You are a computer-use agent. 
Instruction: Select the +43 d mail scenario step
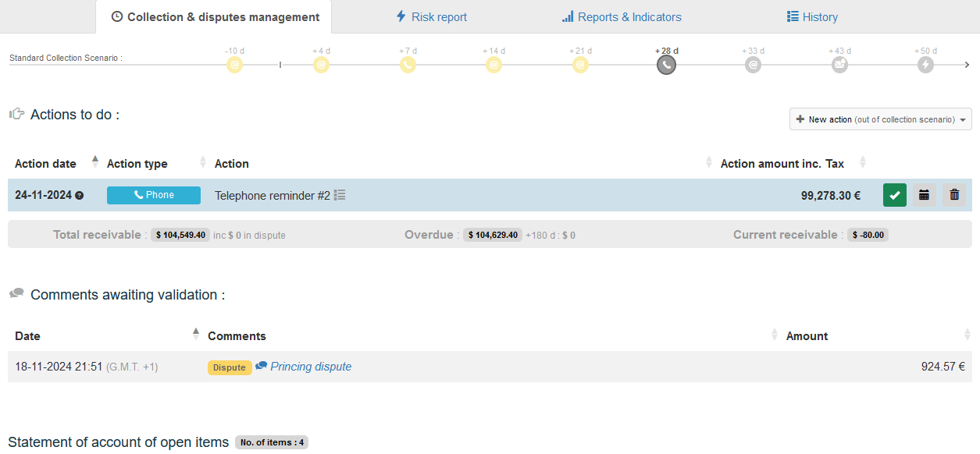(839, 65)
